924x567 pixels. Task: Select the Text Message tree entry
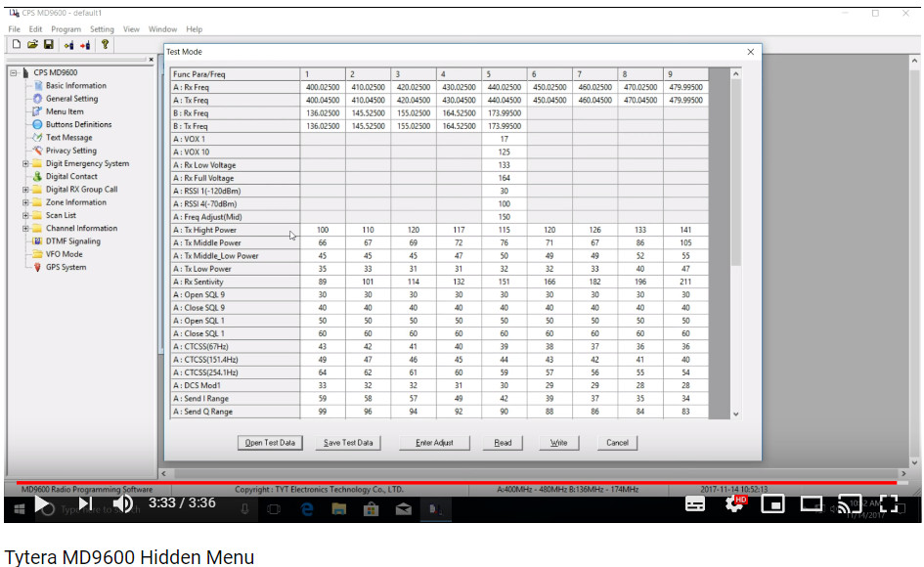tap(69, 137)
